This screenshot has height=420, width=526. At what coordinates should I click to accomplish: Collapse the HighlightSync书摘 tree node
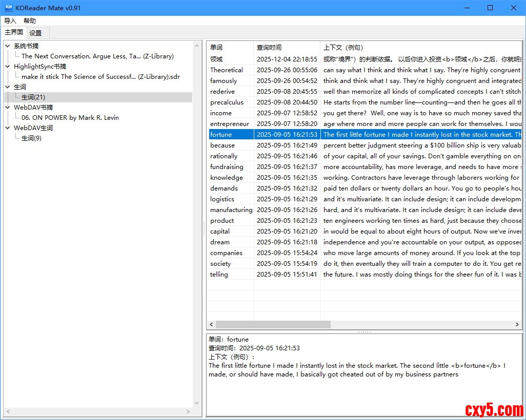point(8,67)
